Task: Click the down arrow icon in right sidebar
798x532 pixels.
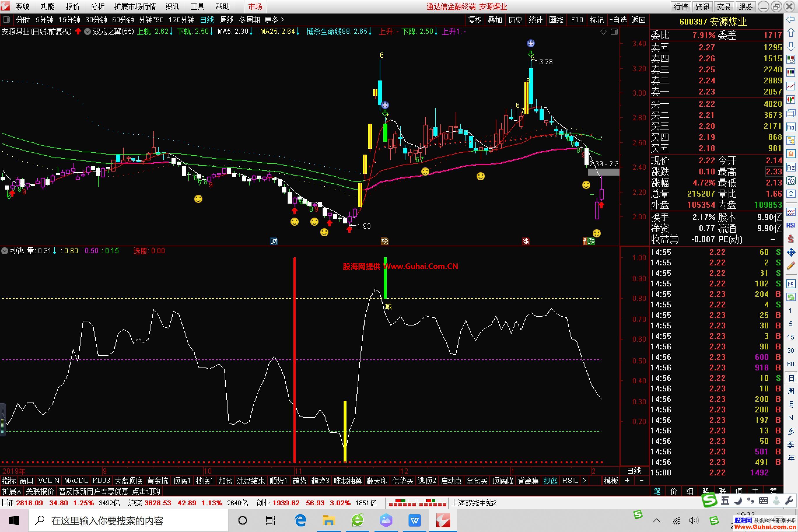Action: click(790, 46)
